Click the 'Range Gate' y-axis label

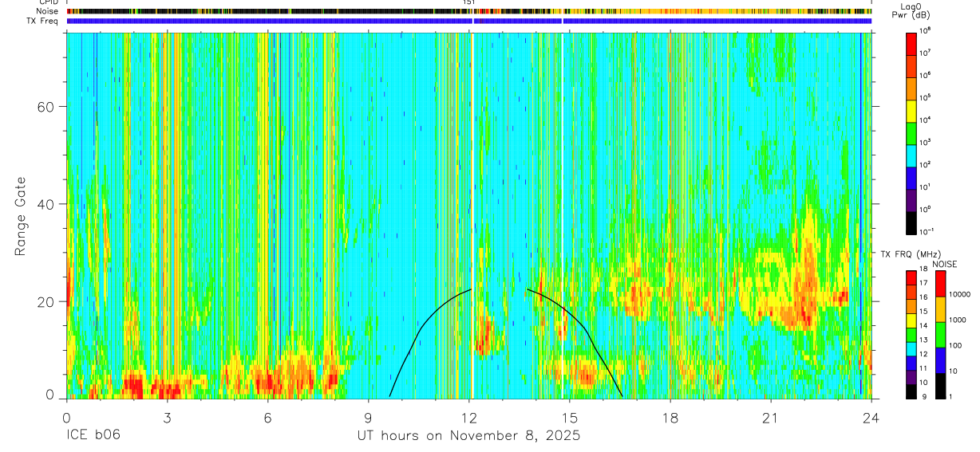pos(19,217)
